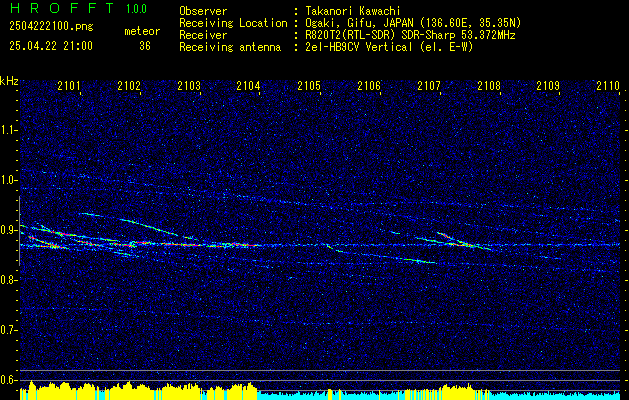
Task: Click the 0.6 kHz axis label
Action: pos(8,380)
